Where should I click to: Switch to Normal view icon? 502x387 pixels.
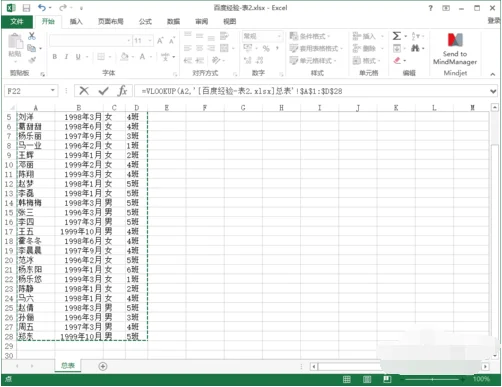coord(347,379)
